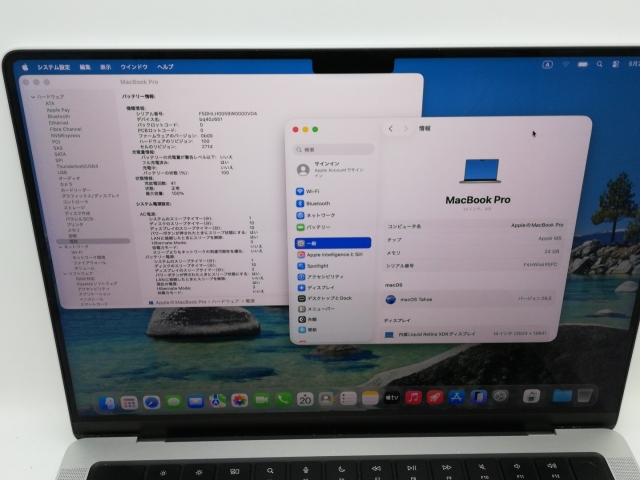Click the Wi-Fi status icon in menu bar

pos(566,64)
